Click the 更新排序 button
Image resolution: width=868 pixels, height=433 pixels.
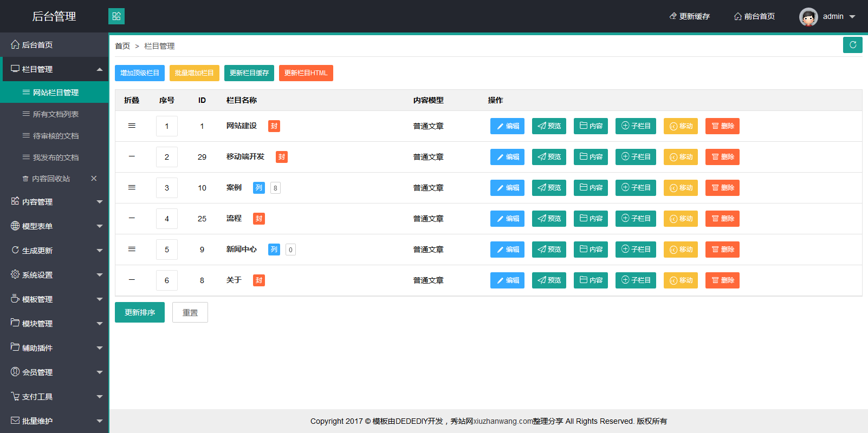pyautogui.click(x=140, y=312)
